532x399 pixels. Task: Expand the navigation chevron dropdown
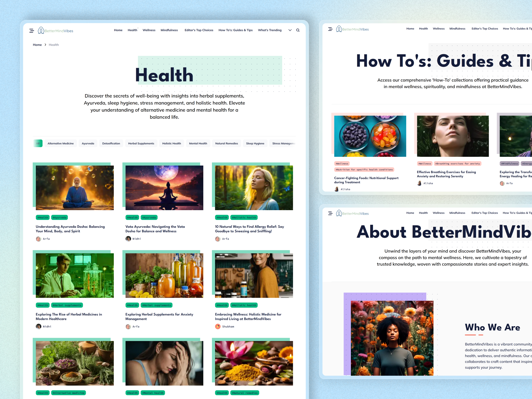[x=290, y=30]
